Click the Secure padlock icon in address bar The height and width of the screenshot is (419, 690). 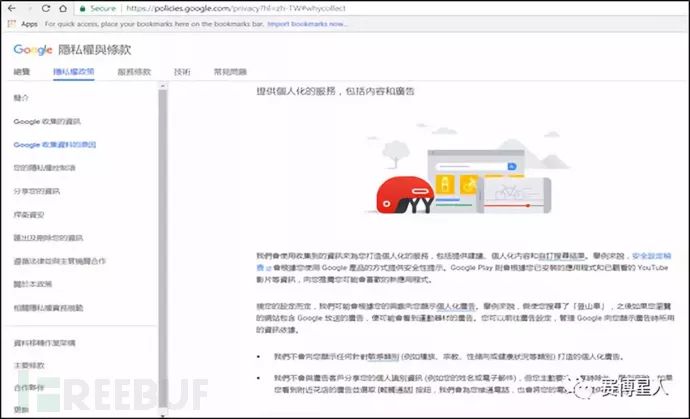pyautogui.click(x=83, y=6)
